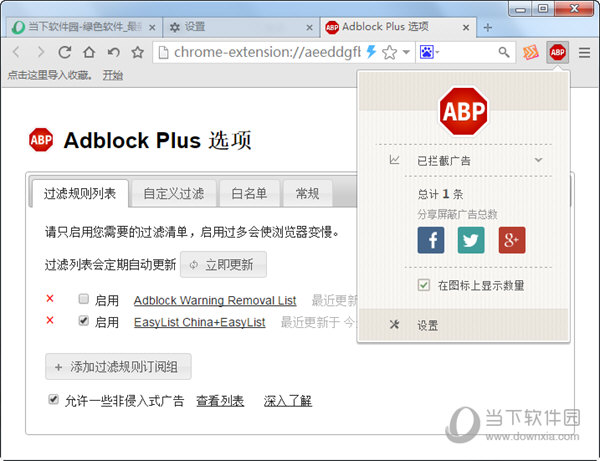Close the 当下软件园 tab
The width and height of the screenshot is (600, 461).
tap(152, 28)
